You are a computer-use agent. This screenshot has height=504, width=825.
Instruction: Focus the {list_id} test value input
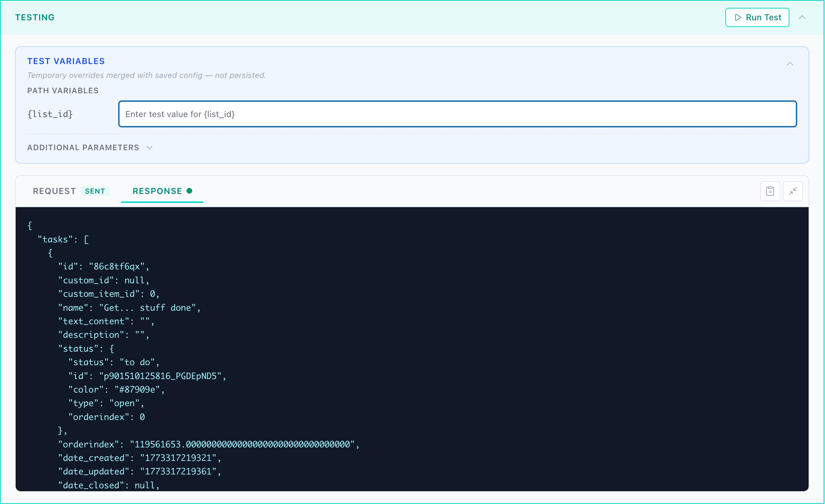coord(457,114)
